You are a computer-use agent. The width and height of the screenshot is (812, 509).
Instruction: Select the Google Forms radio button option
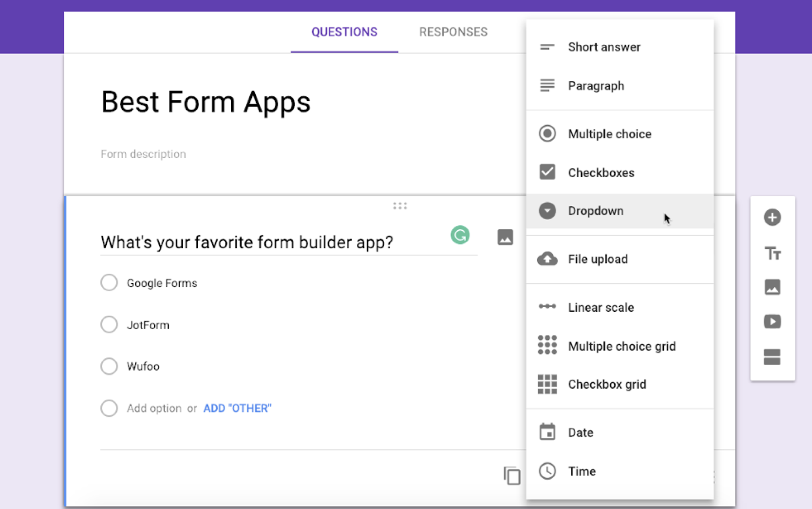(108, 282)
